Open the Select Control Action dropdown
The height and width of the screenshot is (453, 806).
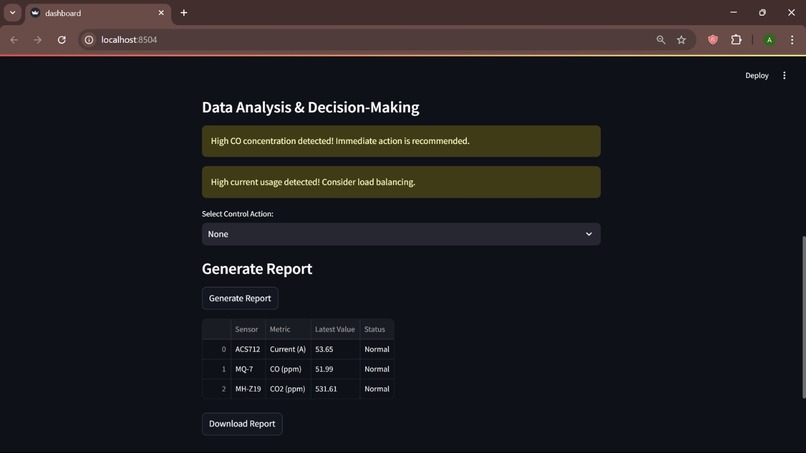click(x=401, y=234)
